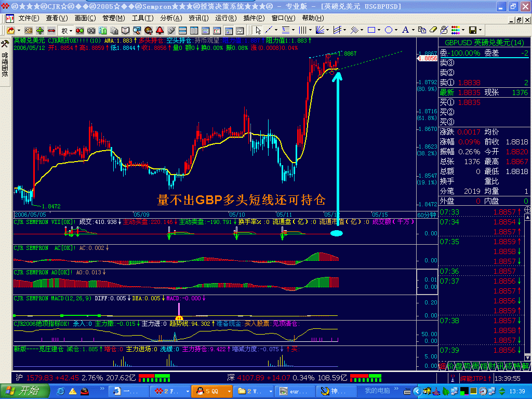
Task: Click the floppy disk save icon
Action: click(x=473, y=30)
